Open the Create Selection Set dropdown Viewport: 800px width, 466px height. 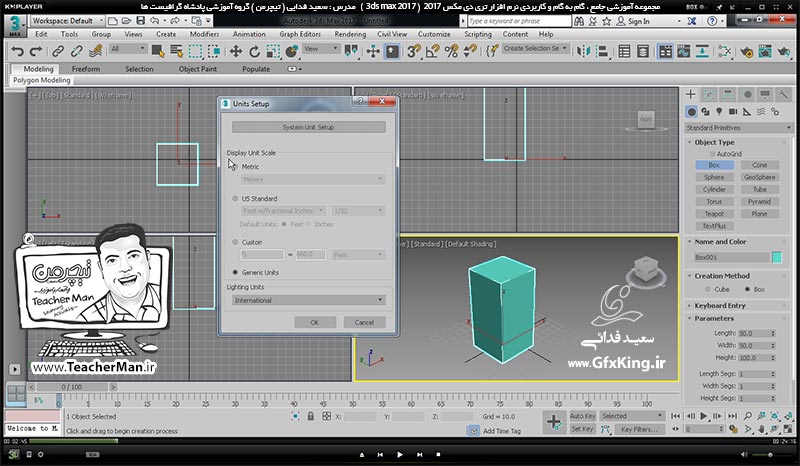coord(535,48)
